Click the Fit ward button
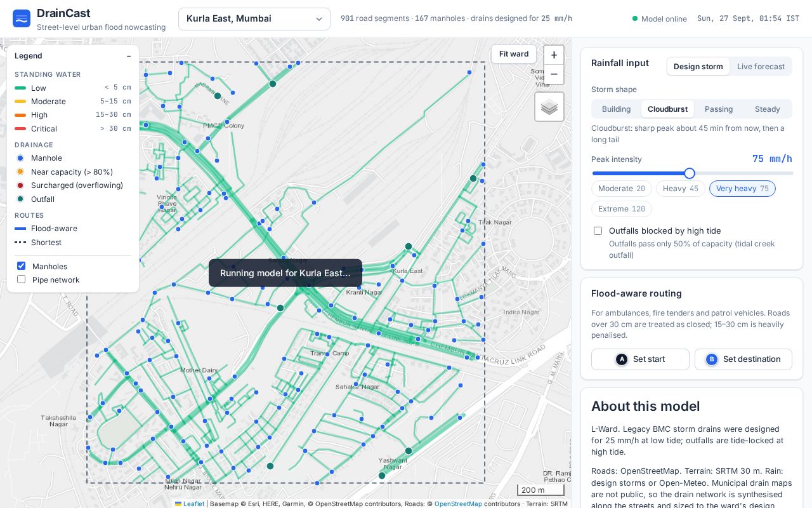The image size is (812, 508). tap(514, 54)
